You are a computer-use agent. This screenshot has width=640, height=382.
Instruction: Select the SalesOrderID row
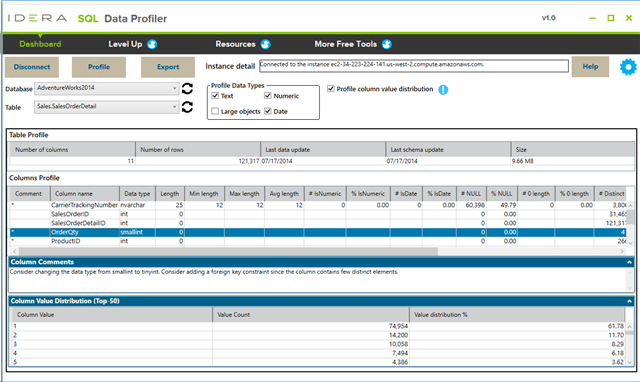tap(318, 214)
